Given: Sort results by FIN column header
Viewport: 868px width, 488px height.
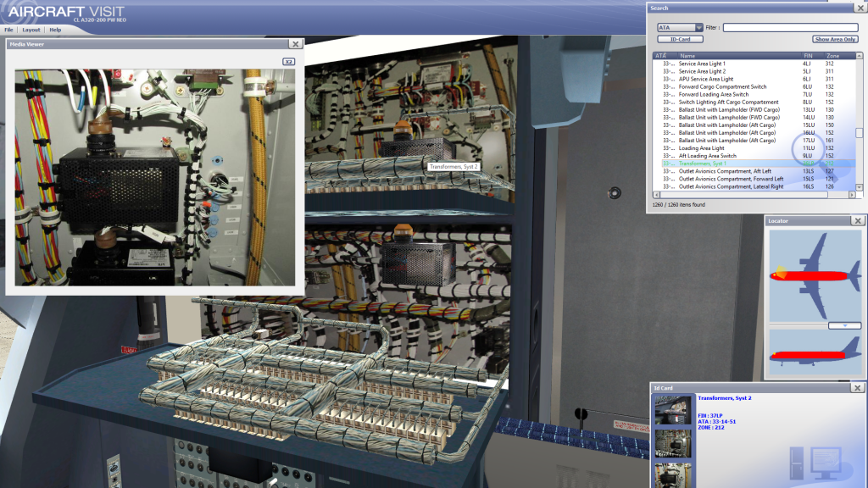Looking at the screenshot, I should pos(811,56).
